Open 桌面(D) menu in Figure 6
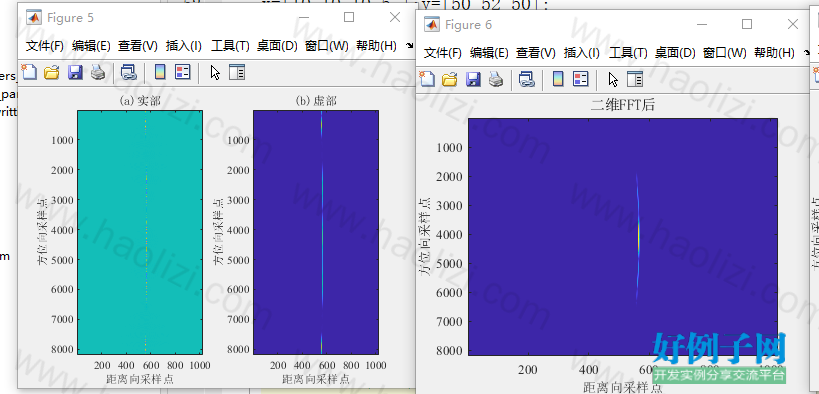Screen dimensions: 819x394 tap(675, 52)
